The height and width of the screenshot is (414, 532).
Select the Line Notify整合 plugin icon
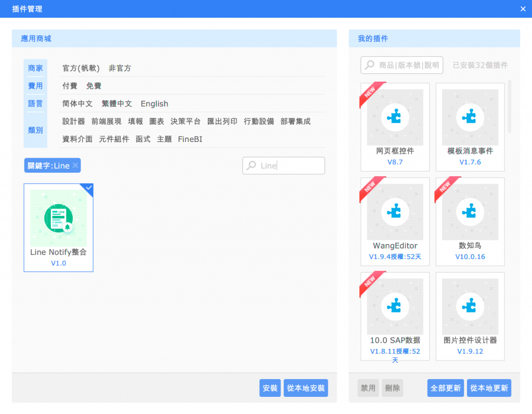pyautogui.click(x=58, y=218)
